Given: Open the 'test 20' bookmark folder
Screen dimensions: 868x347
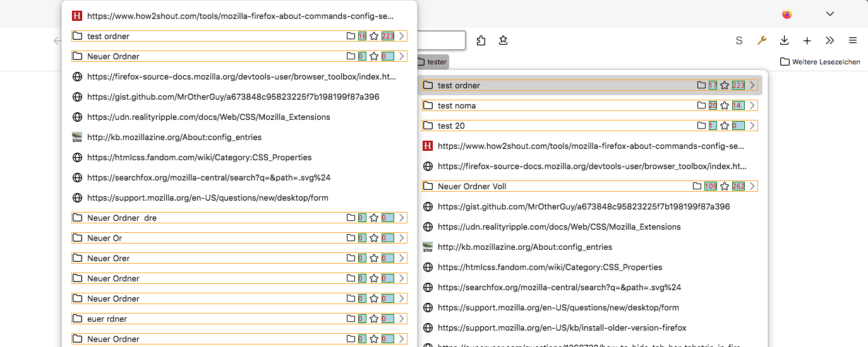Looking at the screenshot, I should point(451,126).
